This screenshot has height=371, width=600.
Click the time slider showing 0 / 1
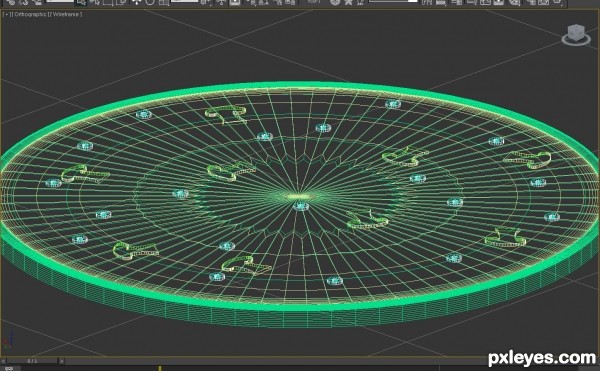click(33, 361)
